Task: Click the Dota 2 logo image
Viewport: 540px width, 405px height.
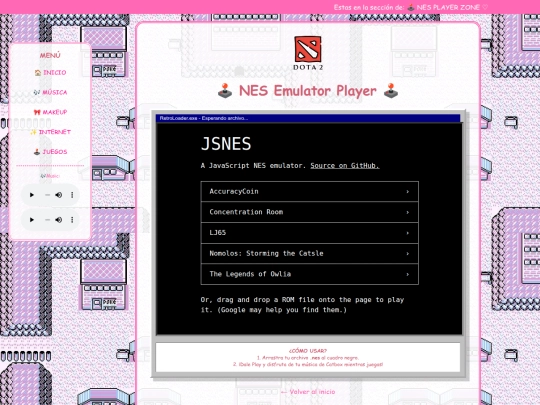Action: (x=308, y=53)
